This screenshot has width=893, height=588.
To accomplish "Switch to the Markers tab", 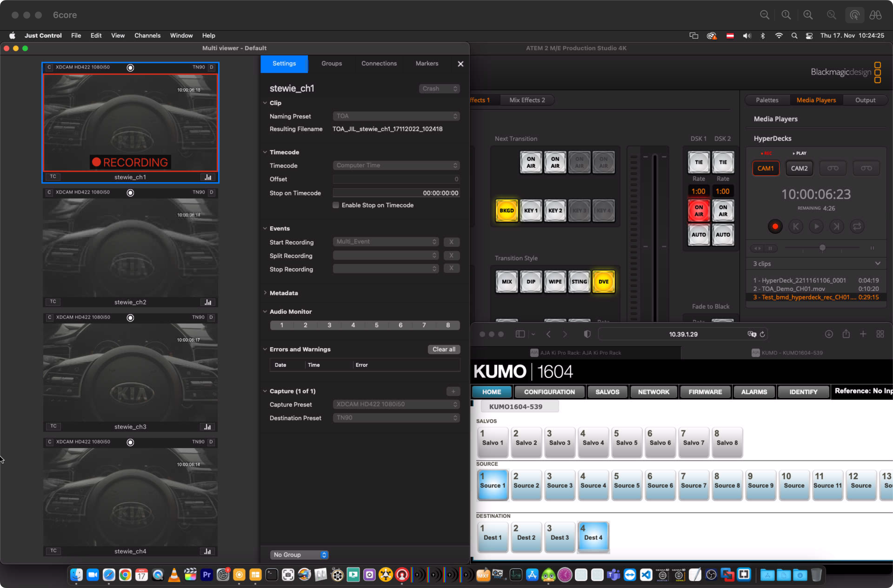I will tap(427, 64).
